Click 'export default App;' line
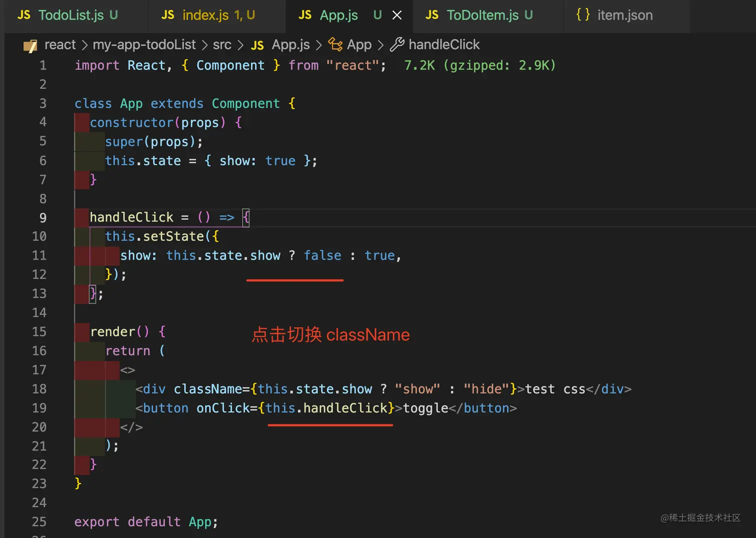Screen dimensions: 756x538 [146, 522]
